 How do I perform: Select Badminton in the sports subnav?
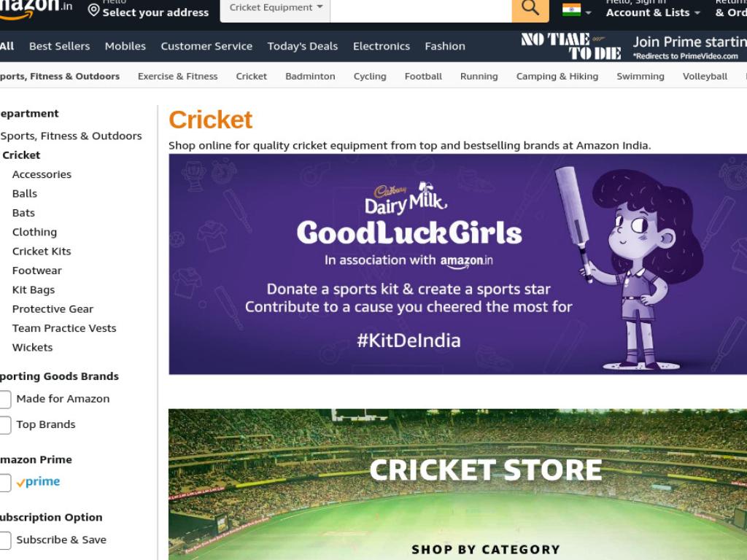coord(310,76)
